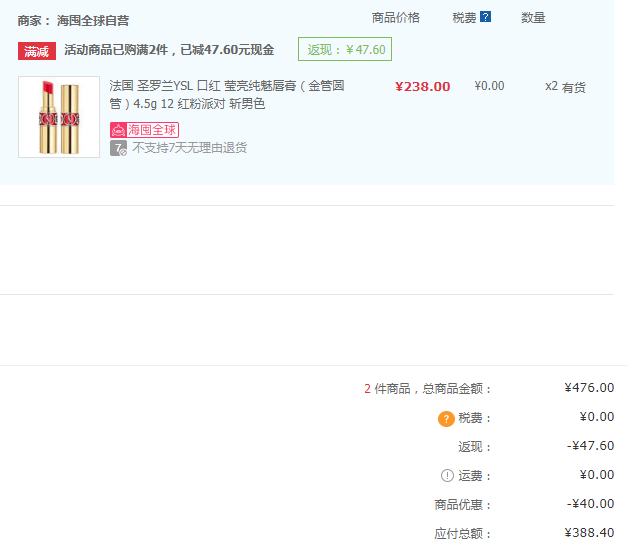Image resolution: width=628 pixels, height=548 pixels.
Task: Open the YSL lipstick product thumbnail
Action: [59, 117]
